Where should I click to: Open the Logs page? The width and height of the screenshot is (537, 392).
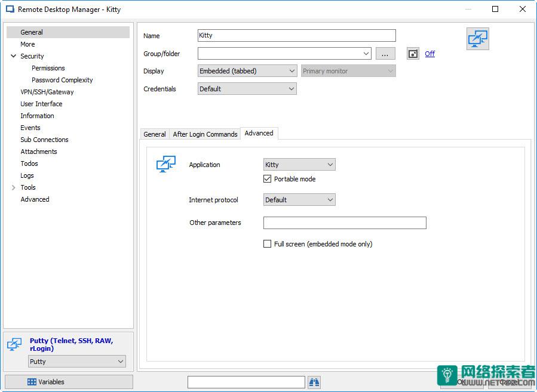coord(27,175)
